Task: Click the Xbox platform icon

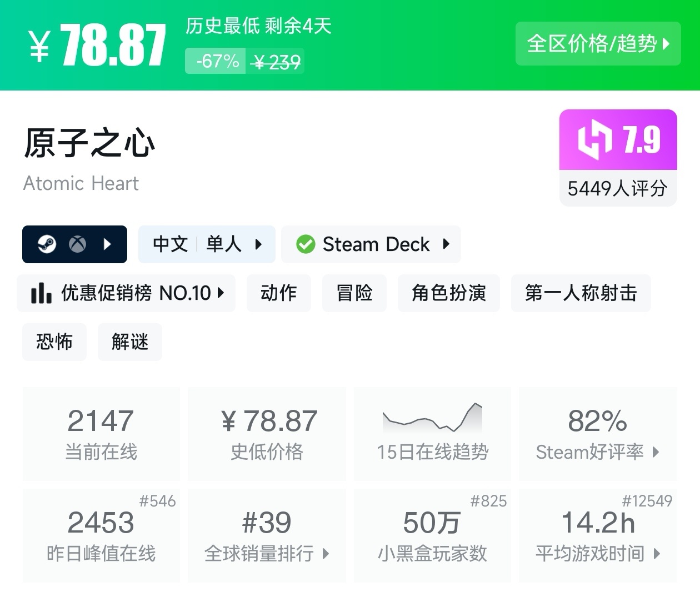Action: [x=77, y=244]
